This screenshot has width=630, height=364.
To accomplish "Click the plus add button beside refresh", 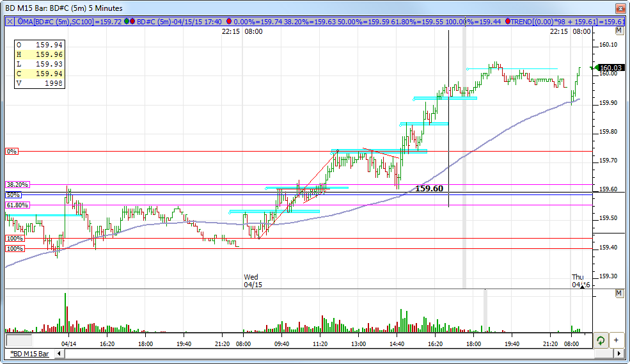I will (x=617, y=341).
